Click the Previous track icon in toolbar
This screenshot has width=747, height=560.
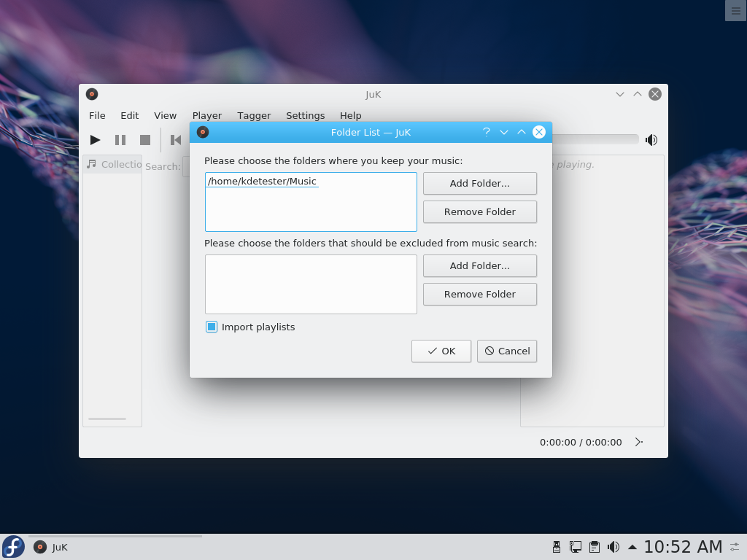click(x=176, y=140)
